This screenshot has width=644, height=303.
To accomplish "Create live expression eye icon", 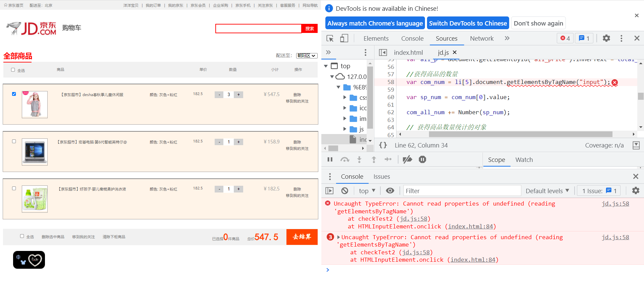I will tap(390, 191).
